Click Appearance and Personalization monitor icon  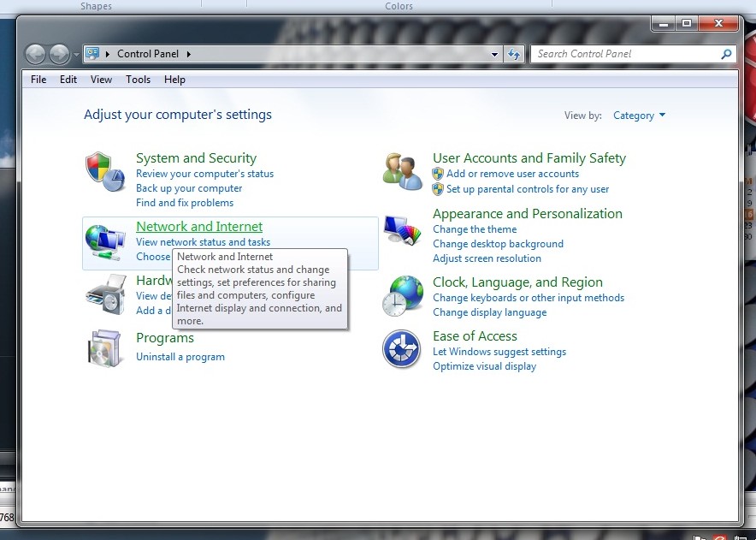pyautogui.click(x=403, y=230)
